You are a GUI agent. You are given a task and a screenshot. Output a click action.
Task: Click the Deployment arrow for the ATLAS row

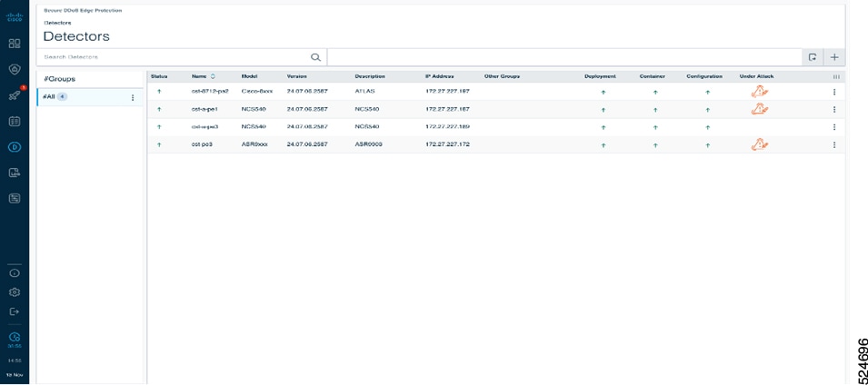click(603, 93)
